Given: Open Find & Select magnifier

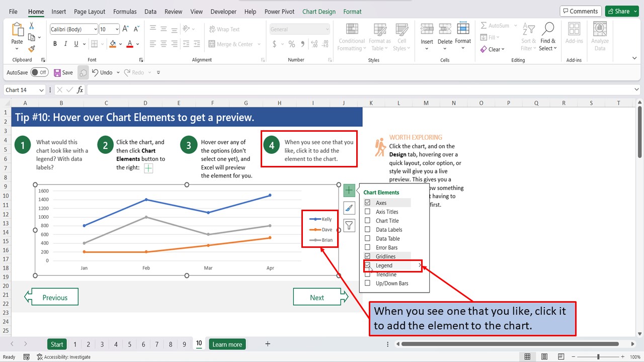Looking at the screenshot, I should coord(548,37).
